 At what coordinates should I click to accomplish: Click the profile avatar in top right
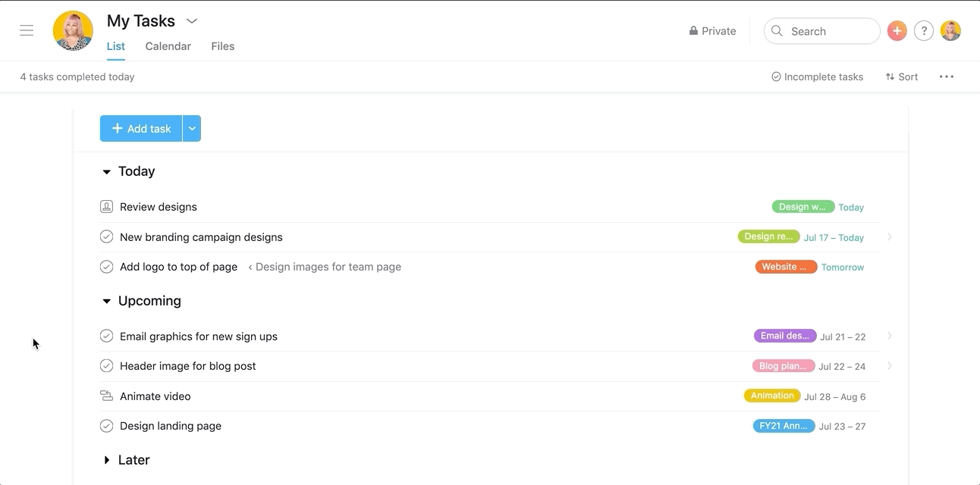[950, 31]
